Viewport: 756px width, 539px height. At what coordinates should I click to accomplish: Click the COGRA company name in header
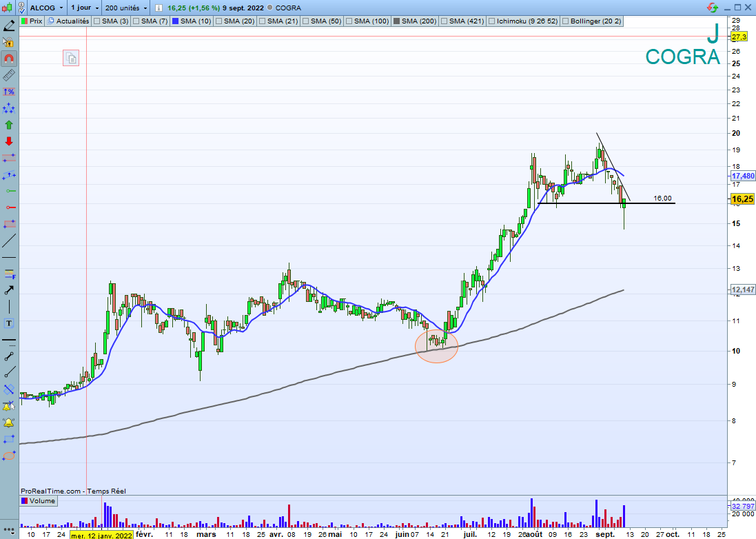coord(288,8)
